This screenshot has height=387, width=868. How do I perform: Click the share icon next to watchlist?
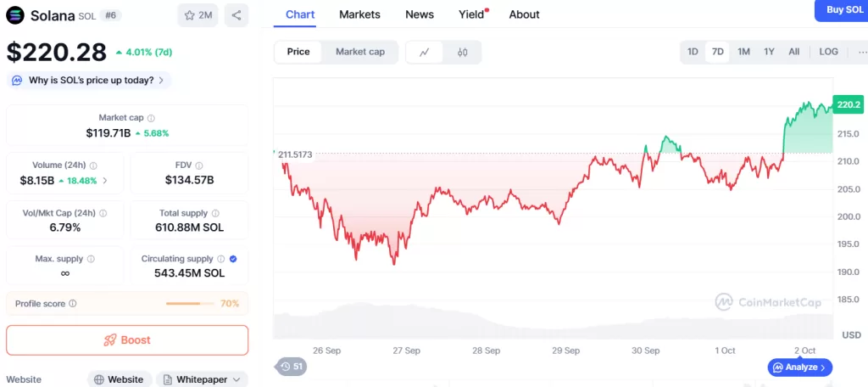coord(236,14)
